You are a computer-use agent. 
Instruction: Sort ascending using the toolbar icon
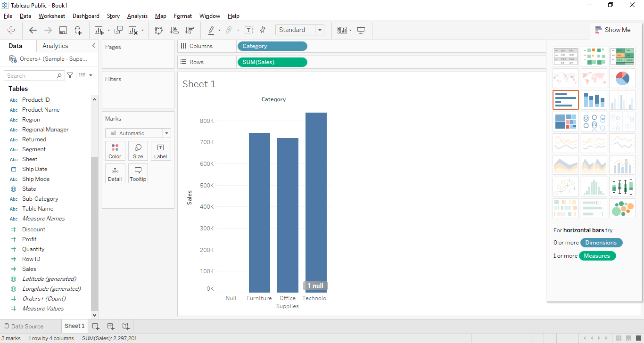(x=174, y=30)
